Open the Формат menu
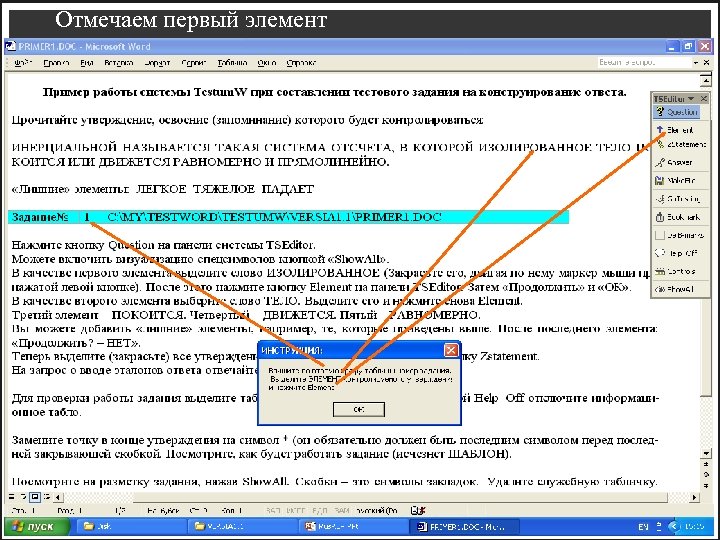Screen dimensions: 720x540 (157, 63)
